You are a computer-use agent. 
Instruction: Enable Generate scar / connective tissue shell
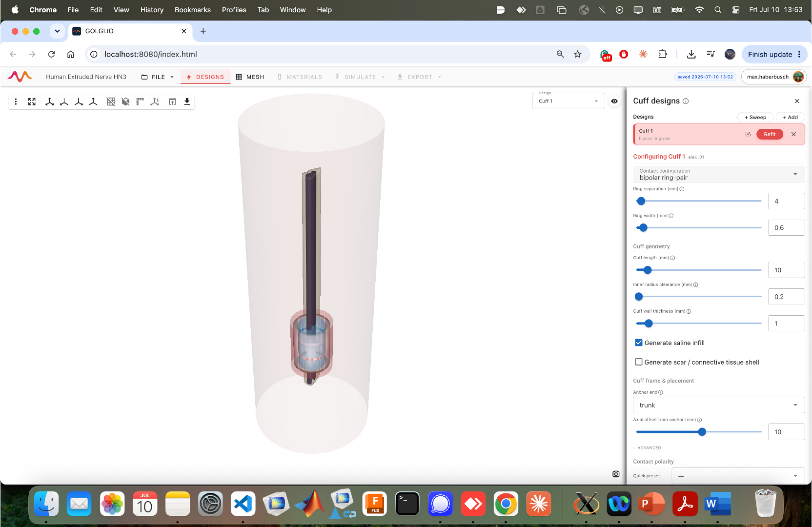pos(639,362)
